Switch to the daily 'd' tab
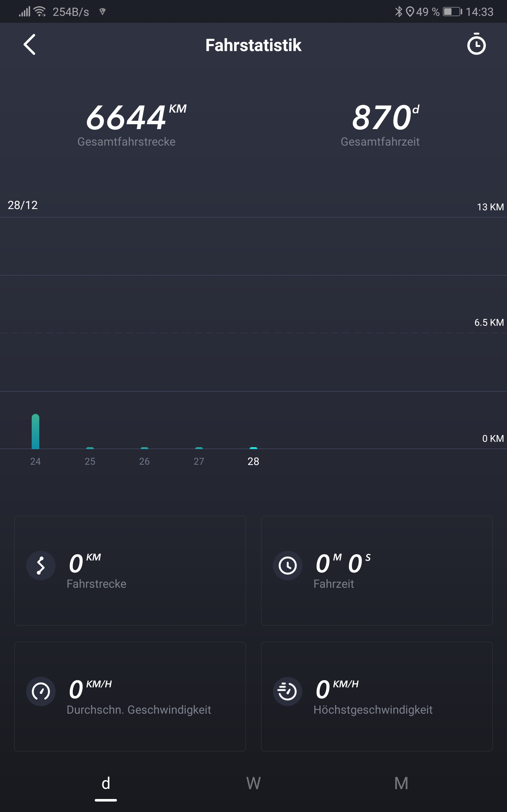 (106, 784)
